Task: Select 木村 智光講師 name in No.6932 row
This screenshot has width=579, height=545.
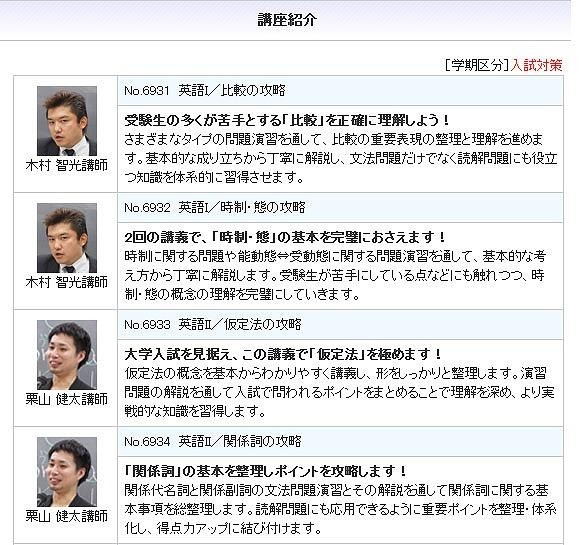Action: coord(67,282)
